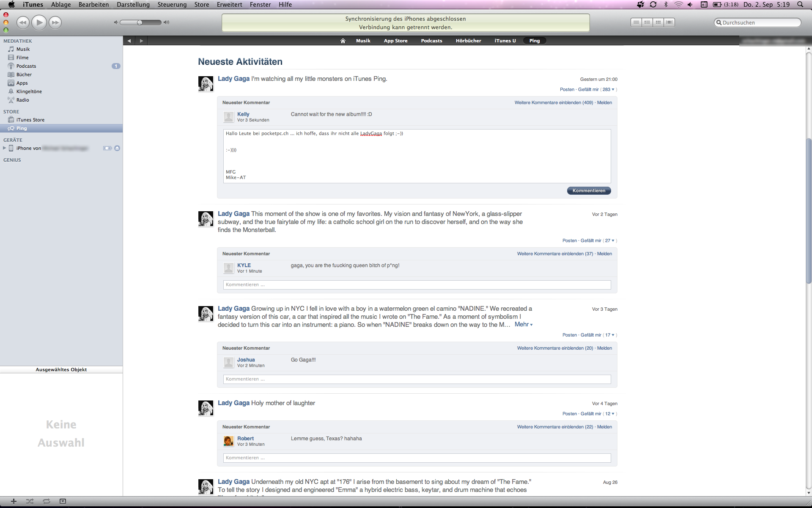The height and width of the screenshot is (508, 812).
Task: Open the App Store tab
Action: point(396,41)
